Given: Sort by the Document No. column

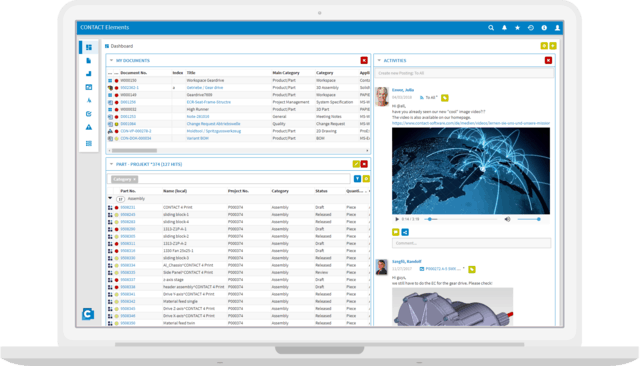Looking at the screenshot, I should (134, 73).
